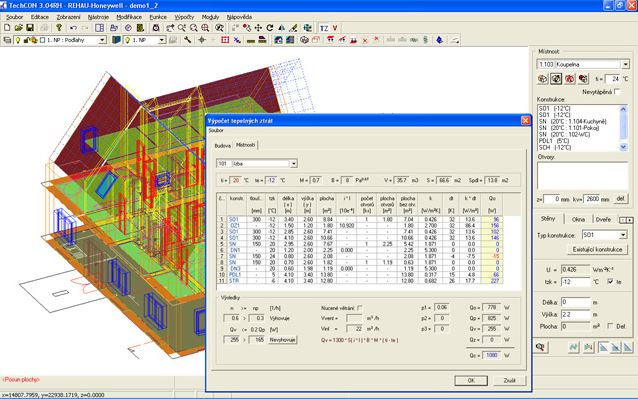Open the Moduly menu
This screenshot has height=399, width=638.
coord(210,17)
